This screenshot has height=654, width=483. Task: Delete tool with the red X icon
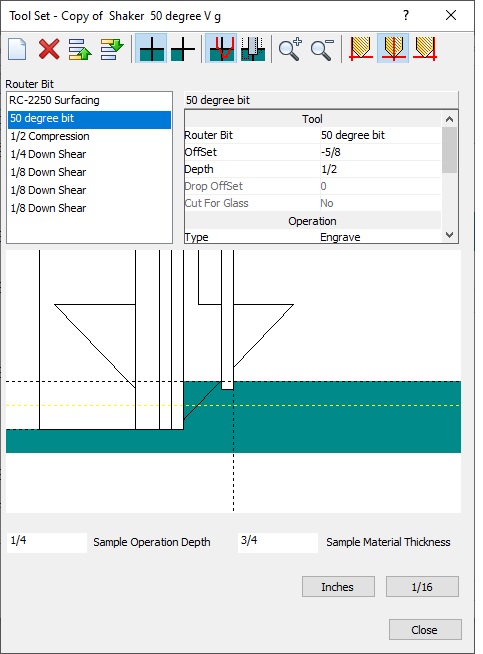pos(49,49)
